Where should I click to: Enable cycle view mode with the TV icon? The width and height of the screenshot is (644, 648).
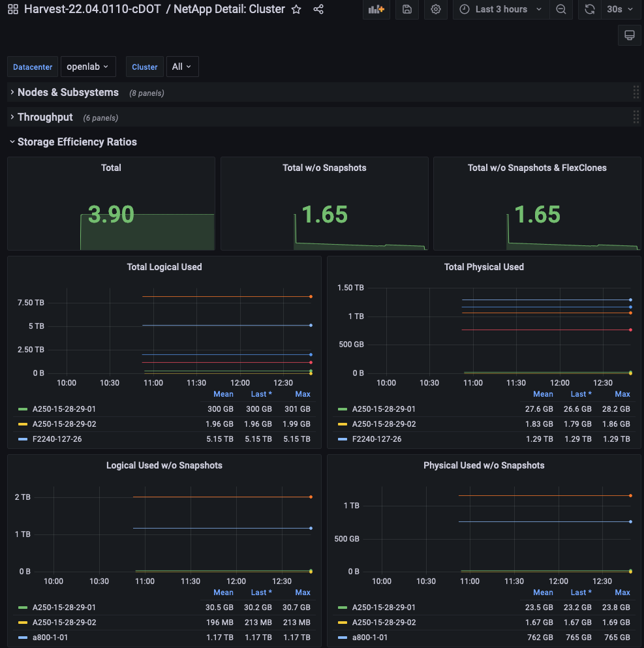pyautogui.click(x=629, y=35)
